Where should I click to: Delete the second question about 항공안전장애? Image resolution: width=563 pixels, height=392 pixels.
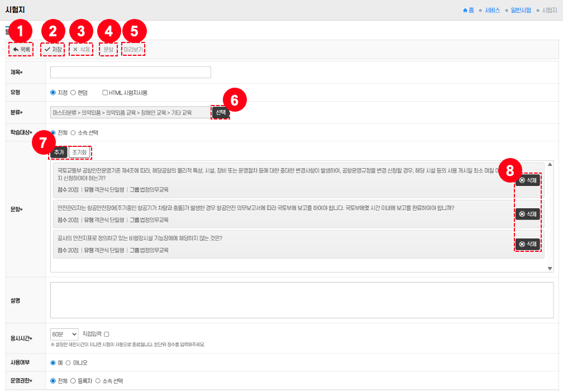(528, 214)
